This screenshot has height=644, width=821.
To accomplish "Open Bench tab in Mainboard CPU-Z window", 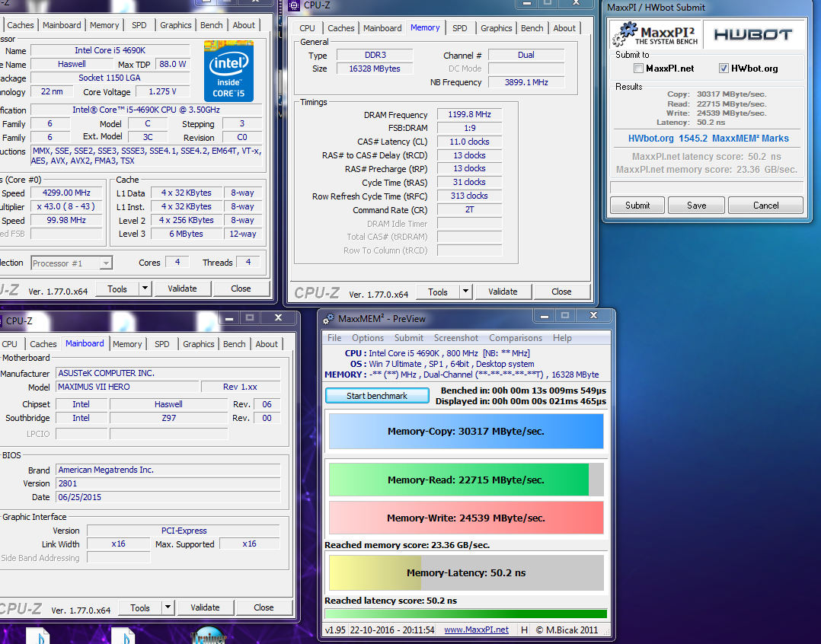I will pyautogui.click(x=234, y=344).
